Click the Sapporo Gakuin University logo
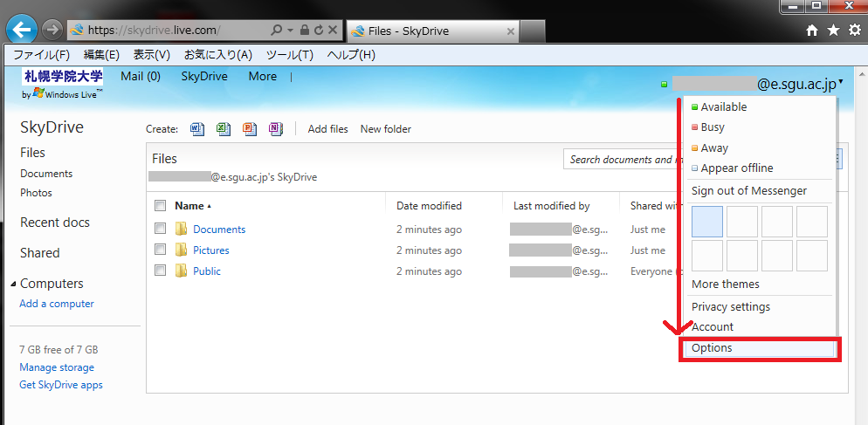The width and height of the screenshot is (868, 425). click(x=63, y=76)
